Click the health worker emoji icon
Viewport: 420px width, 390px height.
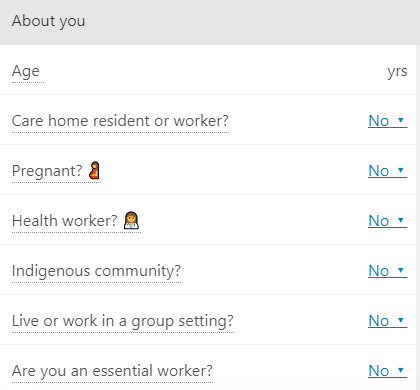tap(131, 220)
